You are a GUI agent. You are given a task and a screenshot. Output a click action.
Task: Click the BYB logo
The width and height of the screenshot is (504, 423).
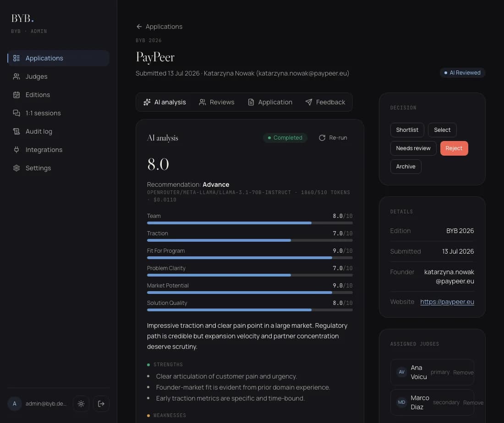[x=22, y=18]
